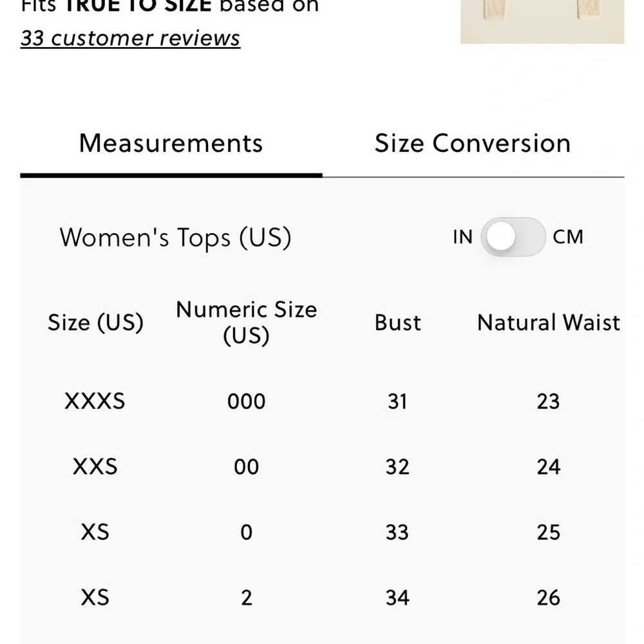This screenshot has height=644, width=644.
Task: Click numeric size 00 cell
Action: coord(246,466)
